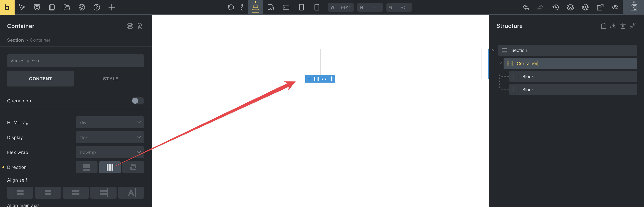Select the mobile portrait breakpoint icon
This screenshot has width=644, height=207.
[x=317, y=7]
